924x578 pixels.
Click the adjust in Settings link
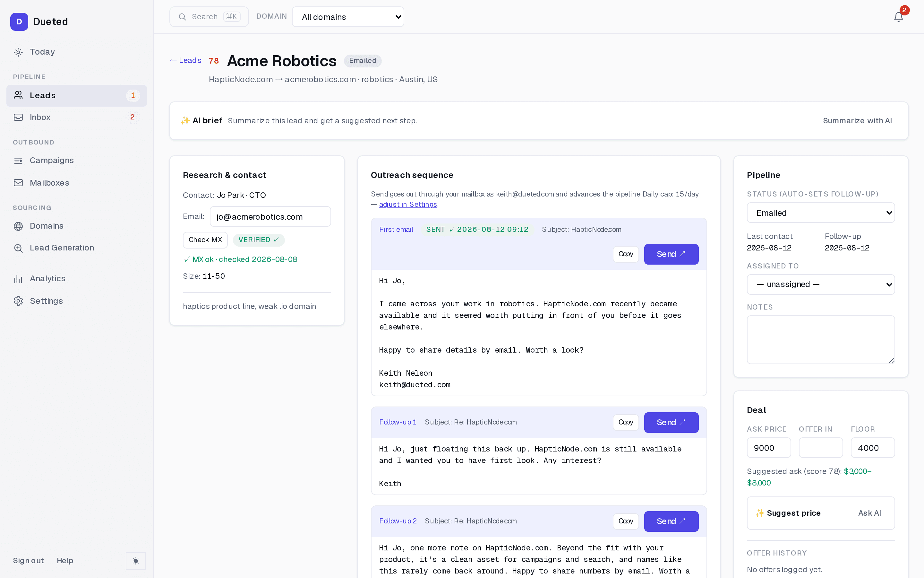click(408, 205)
